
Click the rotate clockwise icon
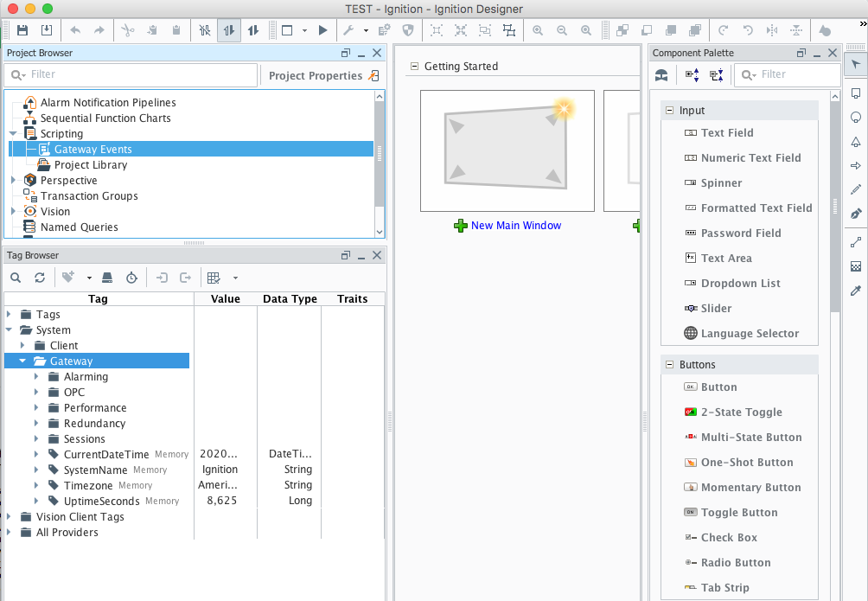click(x=723, y=30)
